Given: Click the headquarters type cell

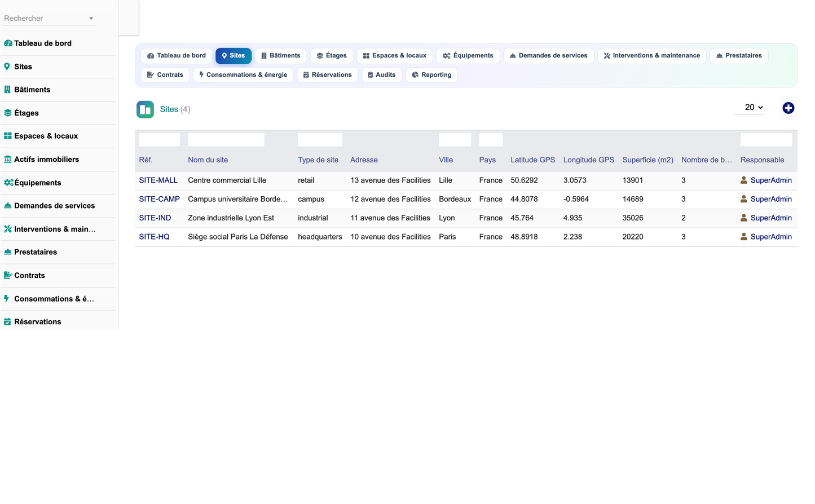Looking at the screenshot, I should tap(320, 237).
